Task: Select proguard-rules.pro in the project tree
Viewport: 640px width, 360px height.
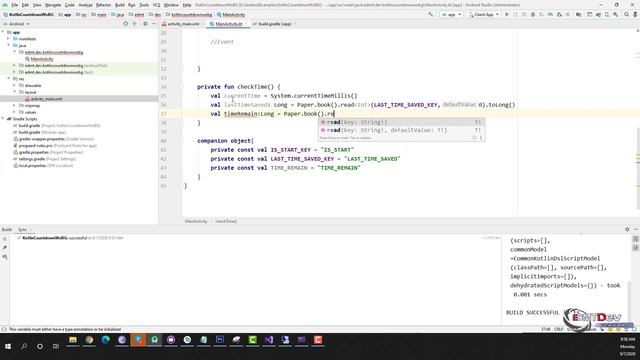Action: [55, 145]
